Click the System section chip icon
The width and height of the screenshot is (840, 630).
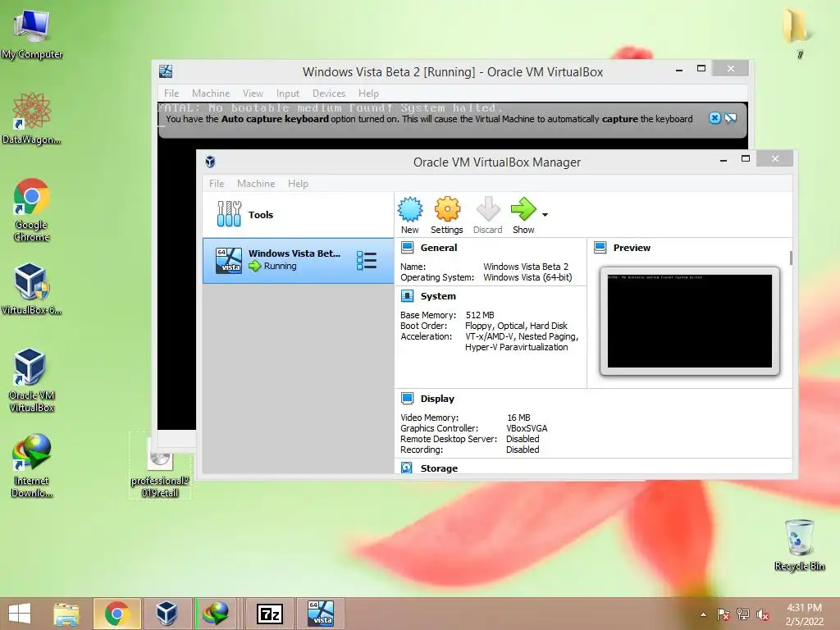click(x=407, y=295)
